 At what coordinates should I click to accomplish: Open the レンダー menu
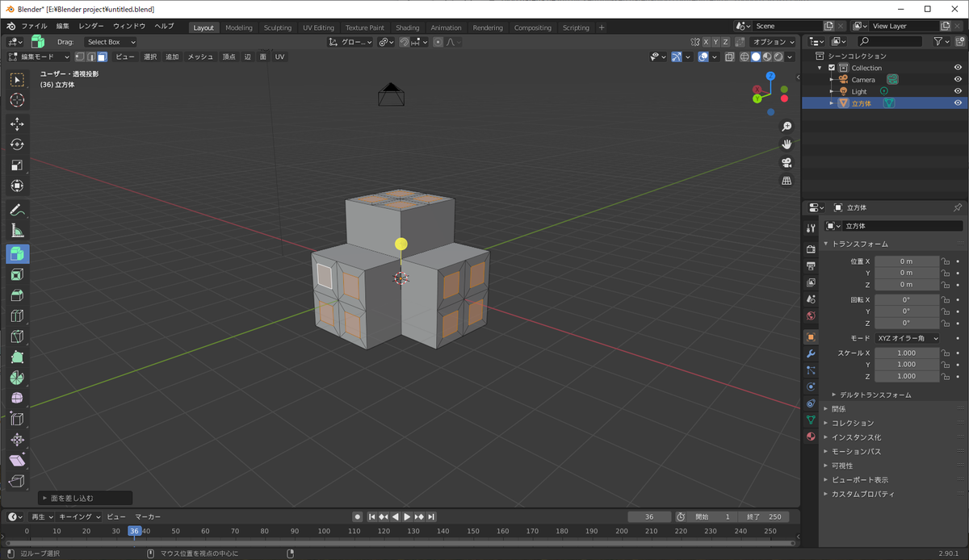pyautogui.click(x=91, y=27)
